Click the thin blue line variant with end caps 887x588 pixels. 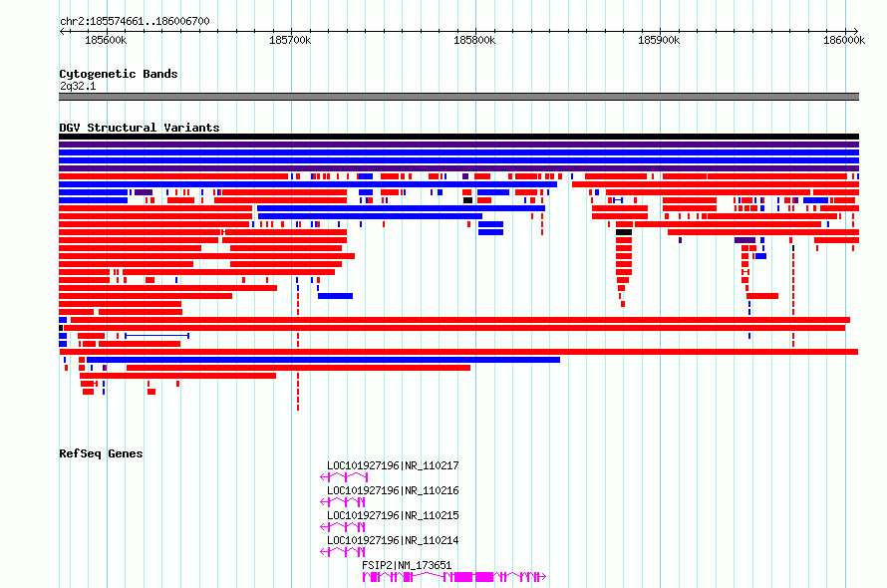(x=156, y=336)
